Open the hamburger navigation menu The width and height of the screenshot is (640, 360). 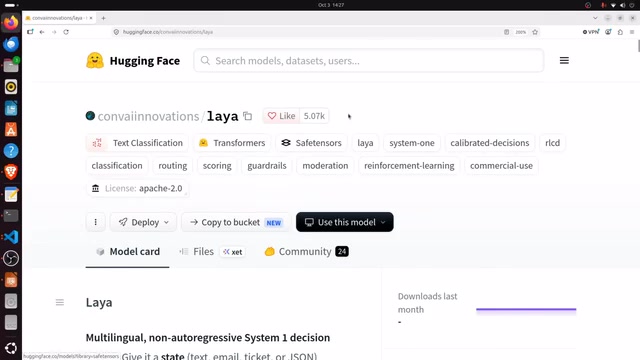[564, 60]
